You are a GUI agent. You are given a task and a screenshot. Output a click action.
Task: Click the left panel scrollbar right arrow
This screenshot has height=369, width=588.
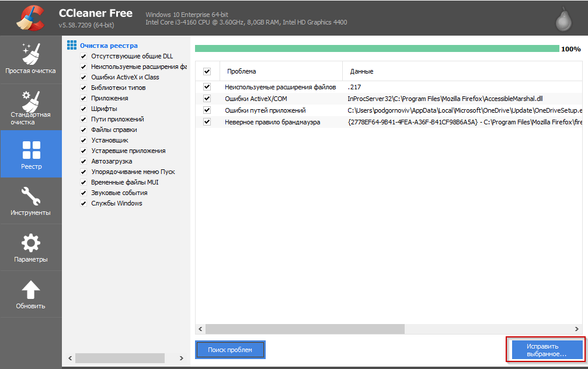click(x=182, y=358)
